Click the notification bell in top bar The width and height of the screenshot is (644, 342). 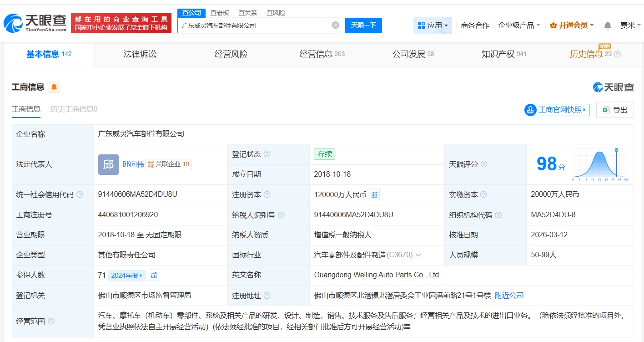point(608,26)
